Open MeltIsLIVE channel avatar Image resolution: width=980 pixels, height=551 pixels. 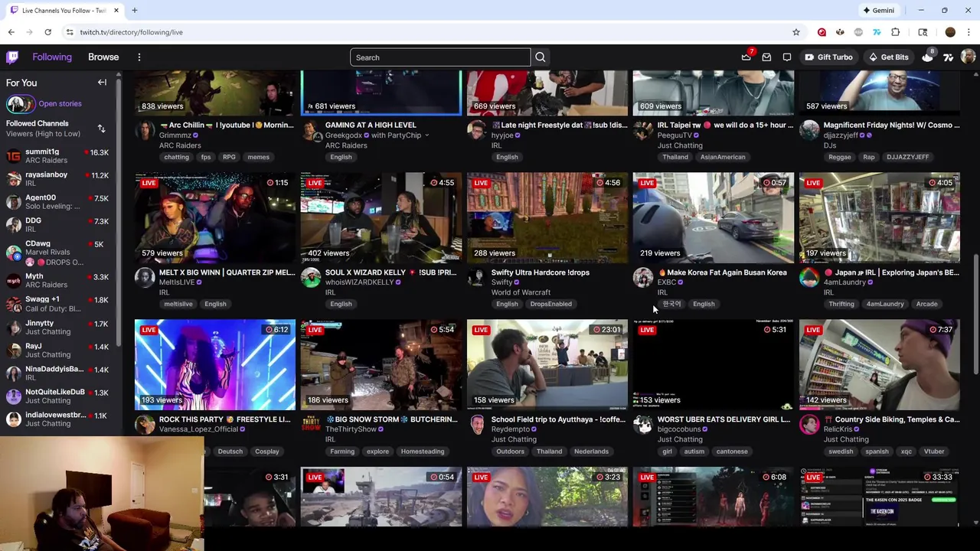(145, 277)
